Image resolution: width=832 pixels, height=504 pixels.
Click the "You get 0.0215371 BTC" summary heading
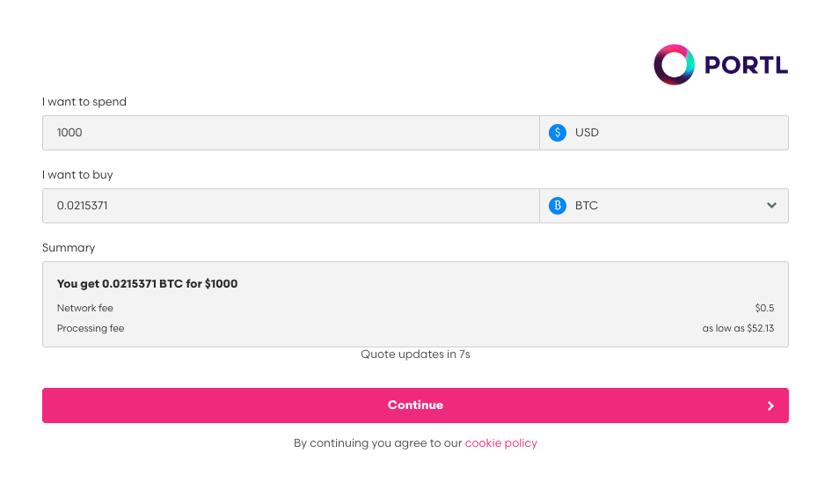(x=147, y=284)
